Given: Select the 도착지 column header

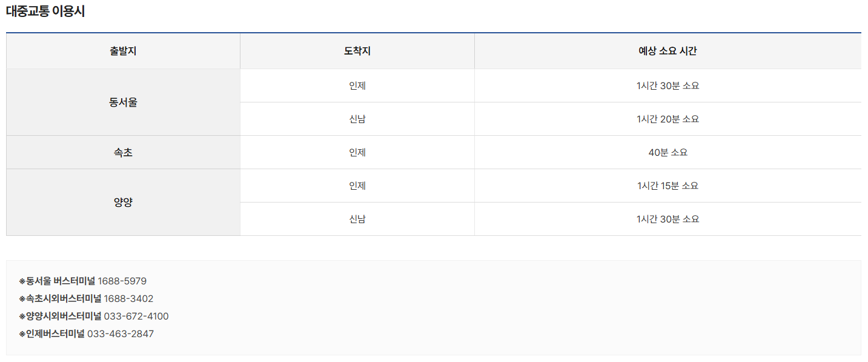Looking at the screenshot, I should (x=357, y=51).
